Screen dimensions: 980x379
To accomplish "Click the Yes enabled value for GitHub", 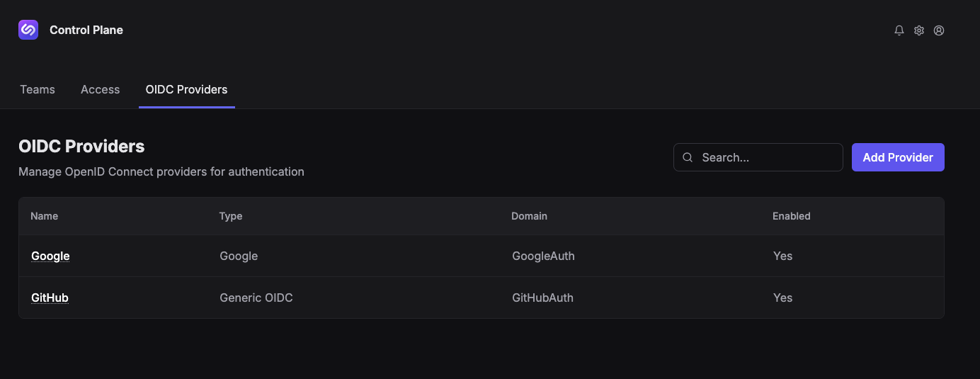I will click(x=782, y=298).
